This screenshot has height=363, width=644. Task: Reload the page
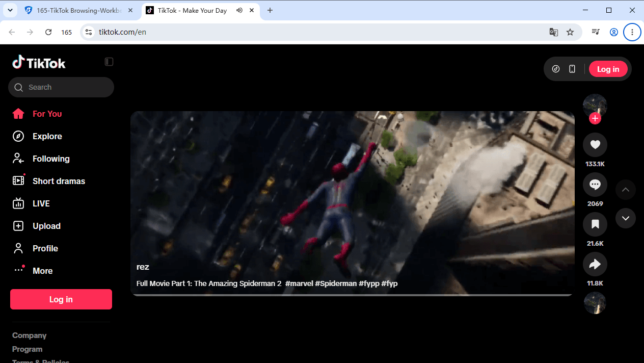pyautogui.click(x=48, y=32)
